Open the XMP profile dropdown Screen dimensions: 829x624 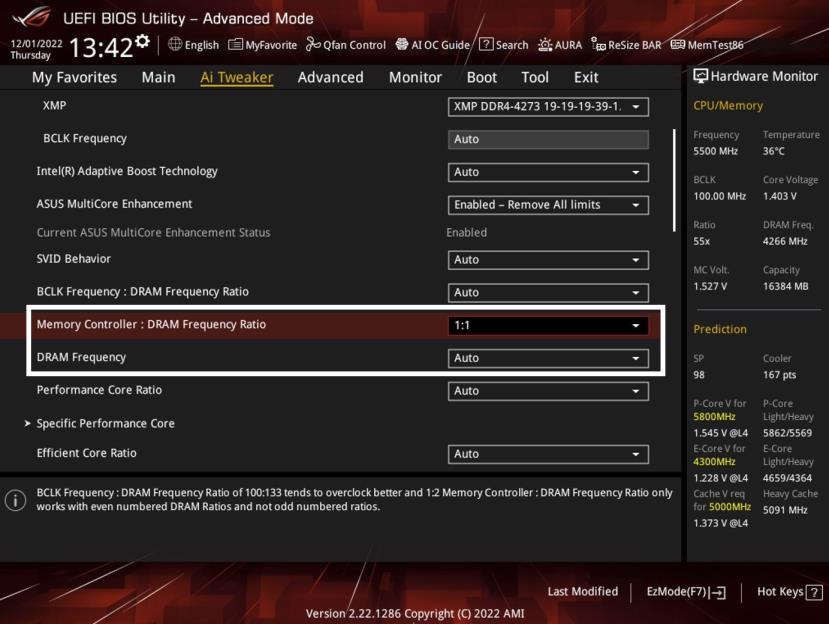[x=548, y=107]
